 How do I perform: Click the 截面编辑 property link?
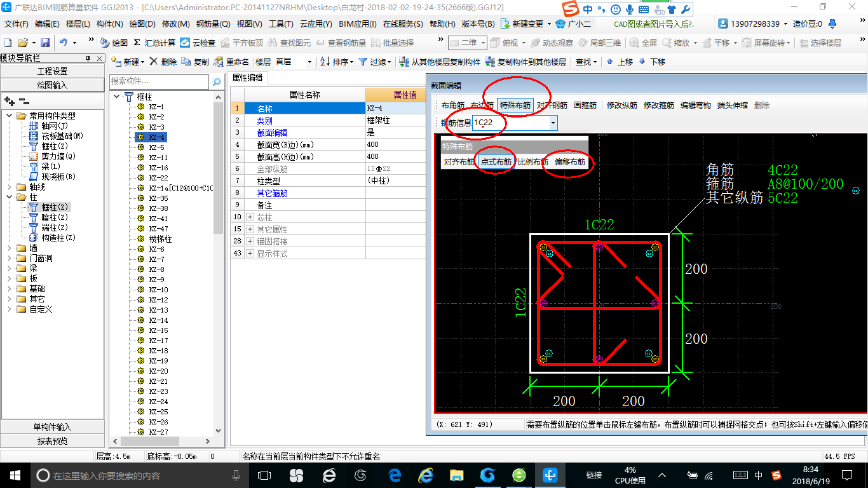(272, 133)
